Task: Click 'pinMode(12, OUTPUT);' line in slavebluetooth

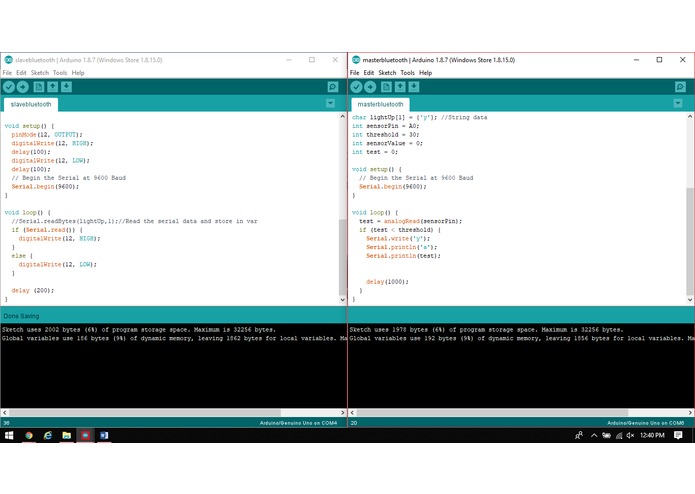Action: click(47, 135)
